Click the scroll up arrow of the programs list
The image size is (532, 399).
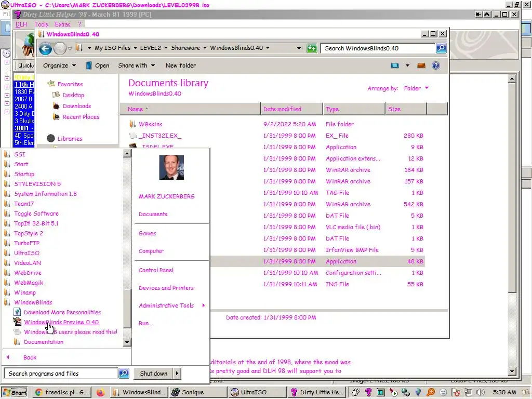coord(127,153)
